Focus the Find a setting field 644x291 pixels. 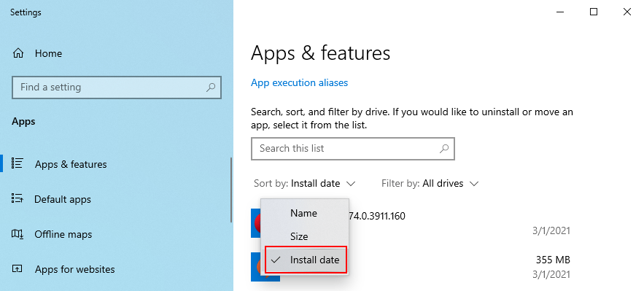117,87
